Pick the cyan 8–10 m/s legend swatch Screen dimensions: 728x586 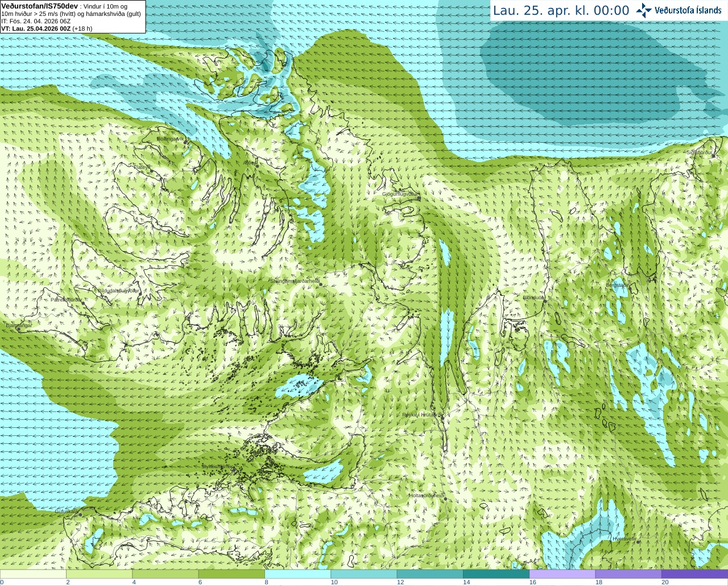[297, 574]
